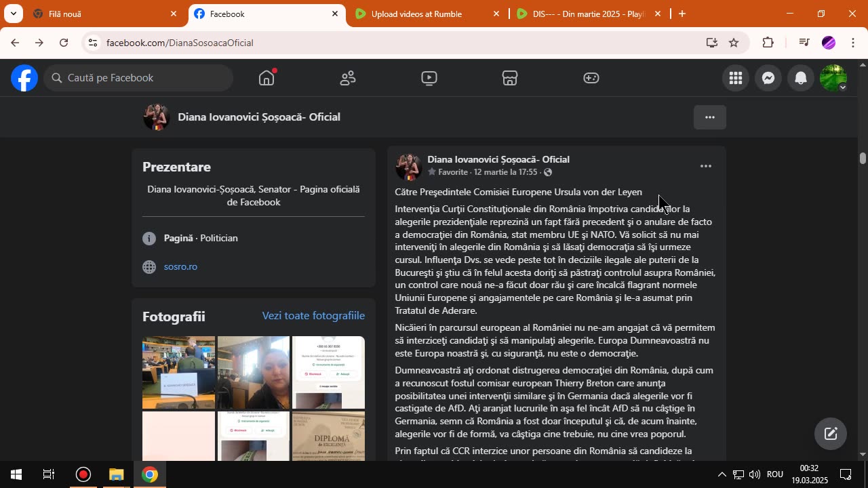Click Chrome back arrow
This screenshot has height=488, width=868.
coord(14,43)
